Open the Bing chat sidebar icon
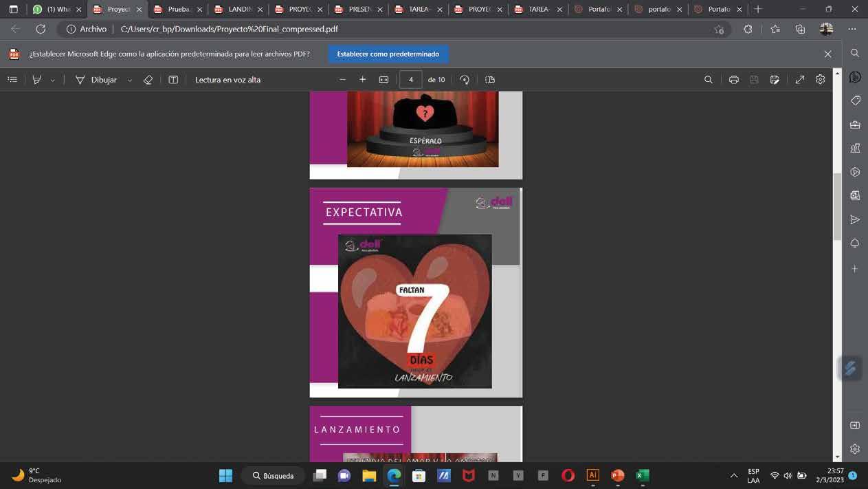Image resolution: width=868 pixels, height=489 pixels. tap(855, 77)
